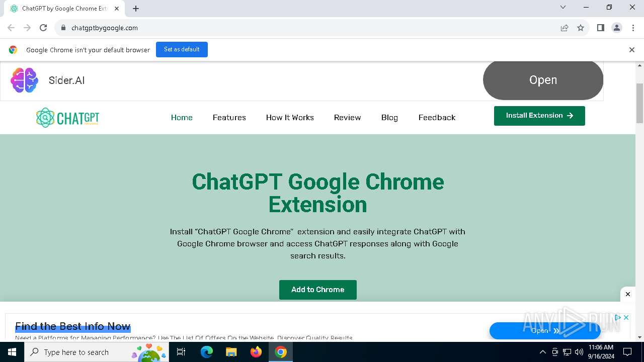Open the Chrome side panel
The height and width of the screenshot is (362, 644).
(601, 28)
